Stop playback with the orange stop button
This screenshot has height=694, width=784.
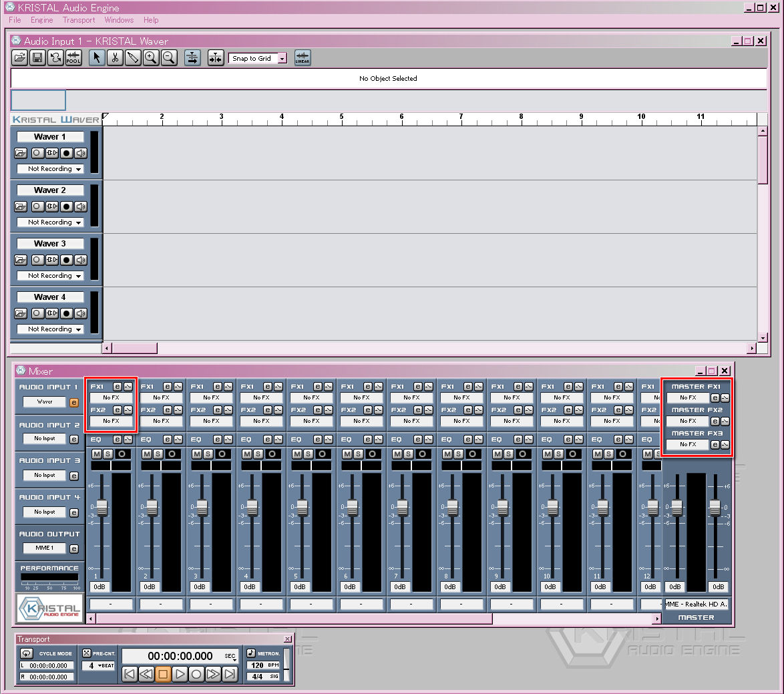pyautogui.click(x=163, y=674)
